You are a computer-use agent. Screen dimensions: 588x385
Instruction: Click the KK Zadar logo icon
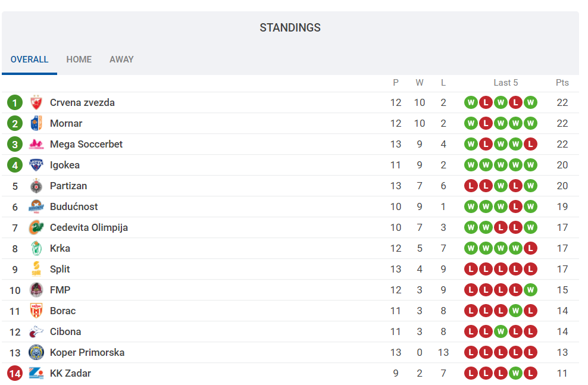coord(36,373)
